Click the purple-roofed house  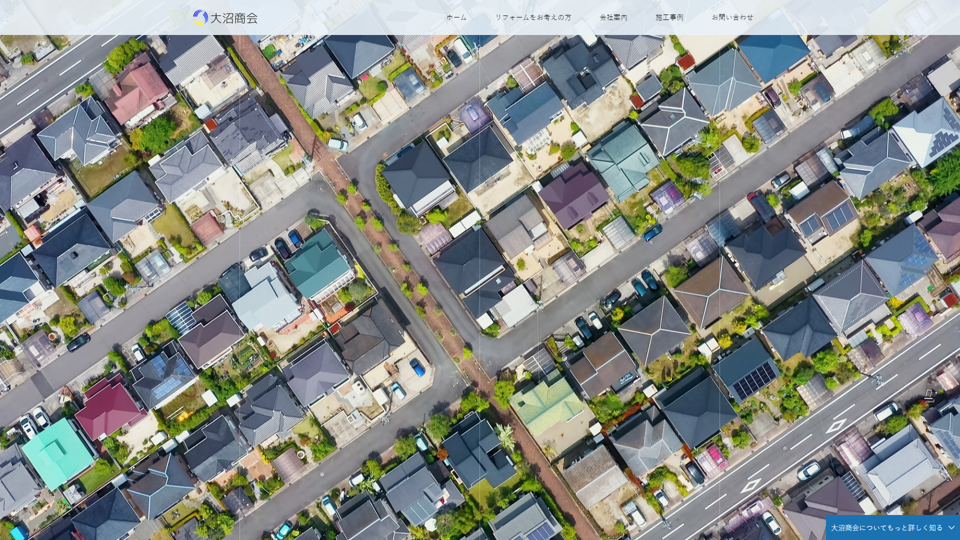tap(573, 194)
